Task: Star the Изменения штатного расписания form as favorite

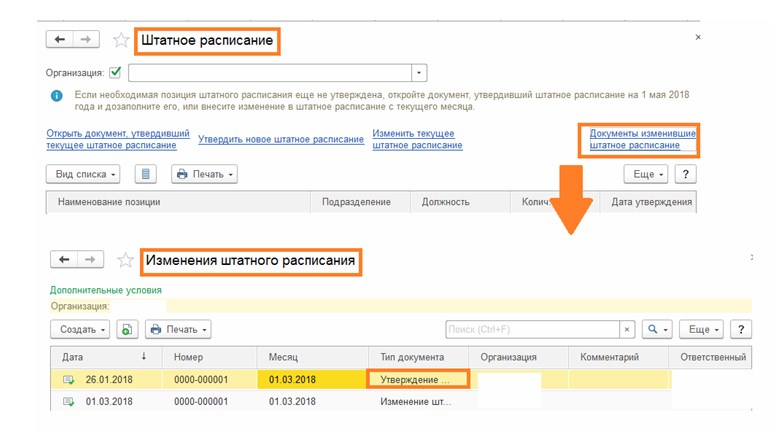Action: tap(125, 260)
